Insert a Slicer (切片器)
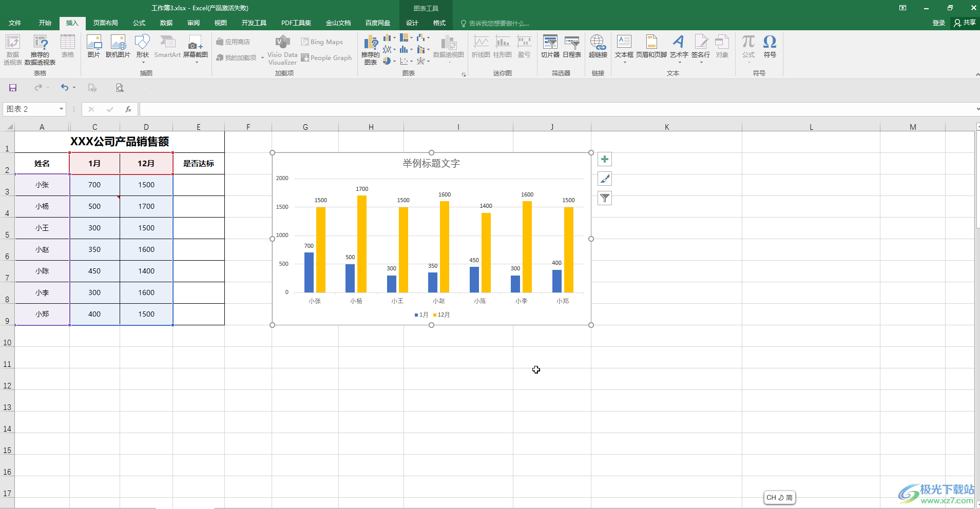This screenshot has width=980, height=509. [x=550, y=46]
